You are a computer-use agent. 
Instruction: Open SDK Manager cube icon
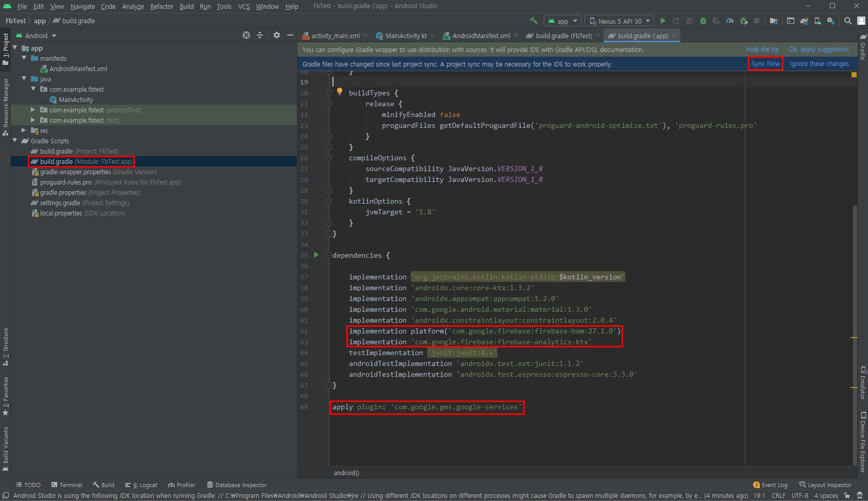click(x=831, y=21)
